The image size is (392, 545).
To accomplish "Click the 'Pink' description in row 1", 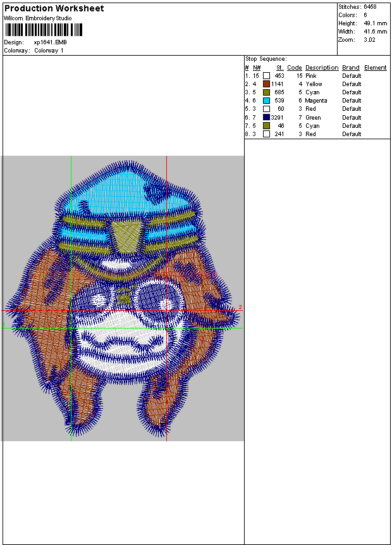I will 310,76.
